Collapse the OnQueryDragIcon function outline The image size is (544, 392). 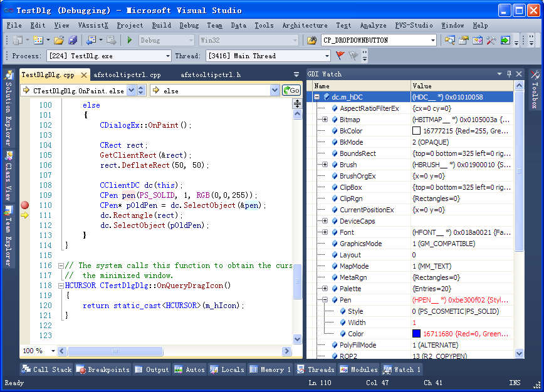pos(61,286)
